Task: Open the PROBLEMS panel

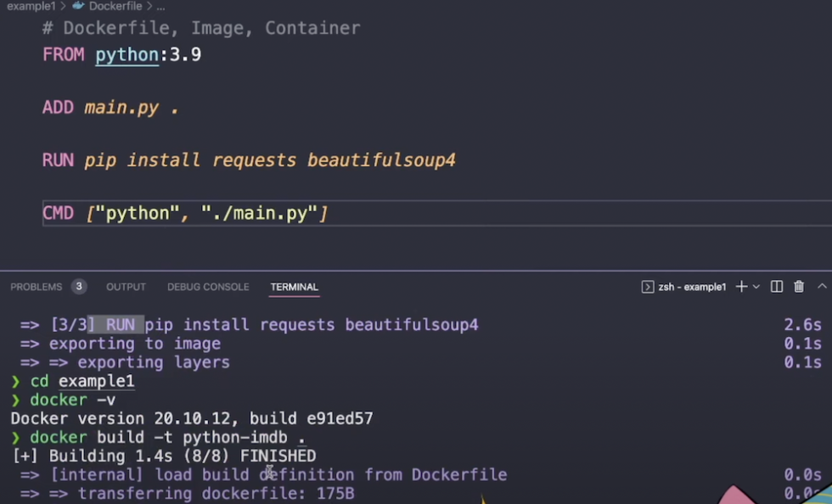Action: tap(36, 287)
